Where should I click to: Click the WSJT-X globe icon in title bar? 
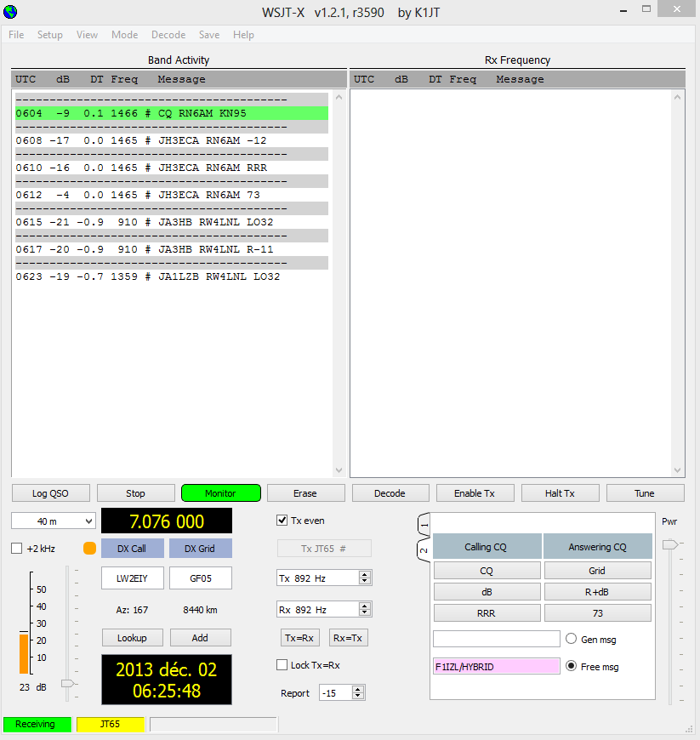point(10,11)
